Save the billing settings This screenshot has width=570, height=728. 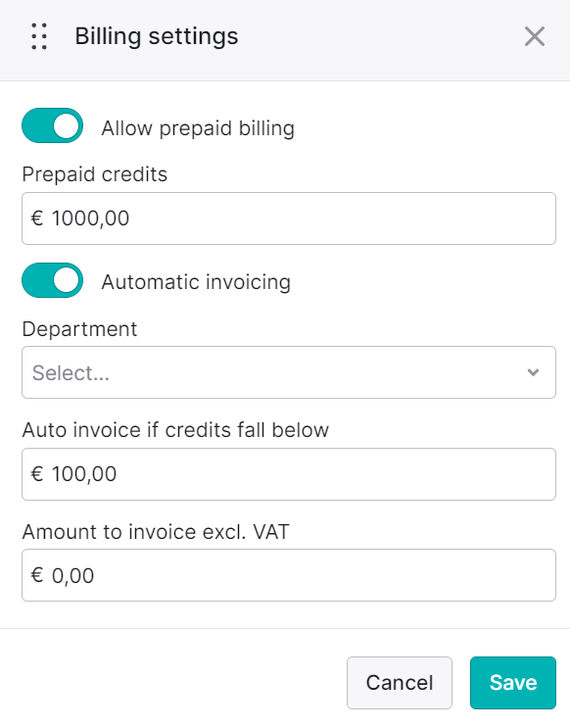pyautogui.click(x=513, y=683)
